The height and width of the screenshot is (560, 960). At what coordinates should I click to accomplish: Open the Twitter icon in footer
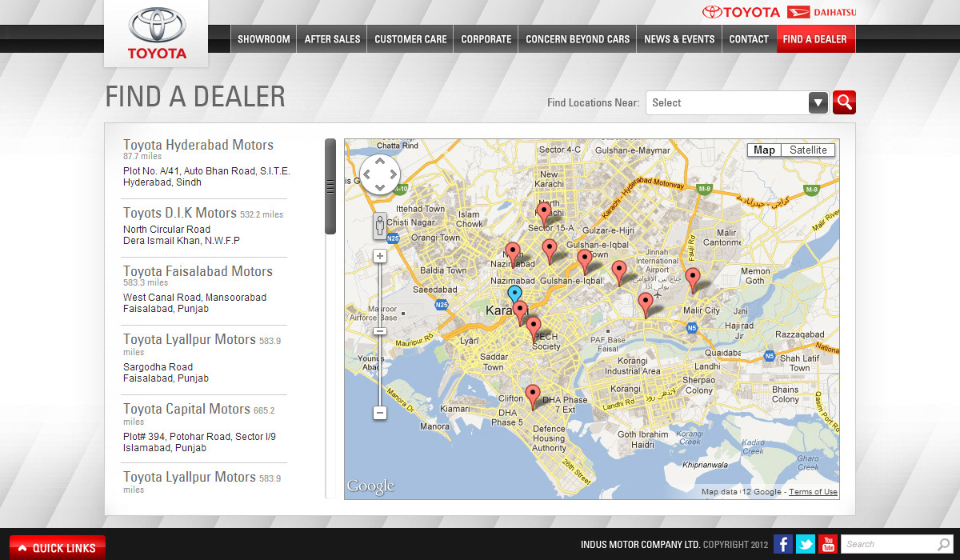tap(806, 544)
